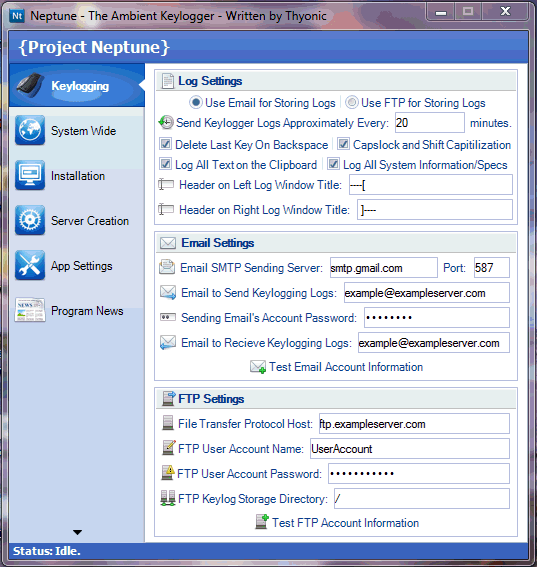The image size is (537, 567).
Task: Uncheck Log All System Information/Specs
Action: coord(333,164)
